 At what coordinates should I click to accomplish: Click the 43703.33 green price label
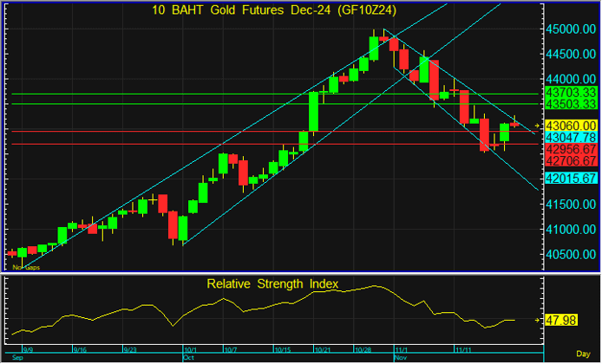pos(570,91)
